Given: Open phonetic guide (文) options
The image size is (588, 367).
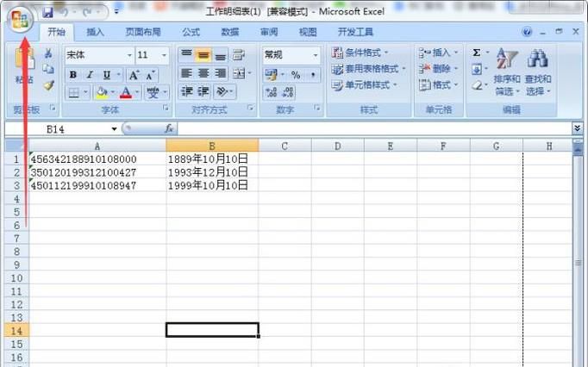Looking at the screenshot, I should click(153, 92).
